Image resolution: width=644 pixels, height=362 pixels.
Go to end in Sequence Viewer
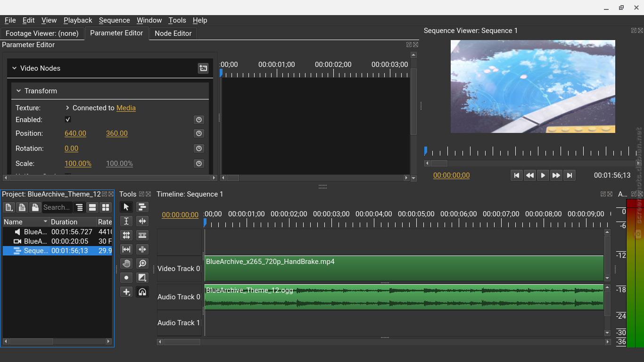tap(570, 175)
